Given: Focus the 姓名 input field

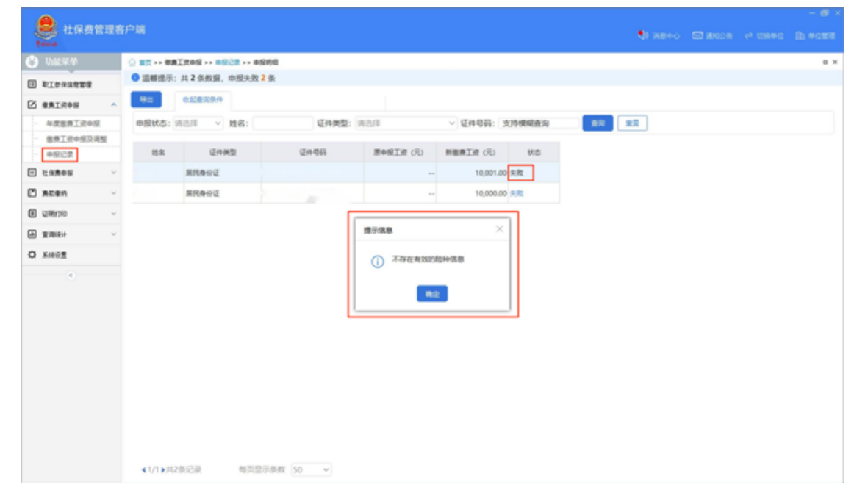Looking at the screenshot, I should click(282, 123).
